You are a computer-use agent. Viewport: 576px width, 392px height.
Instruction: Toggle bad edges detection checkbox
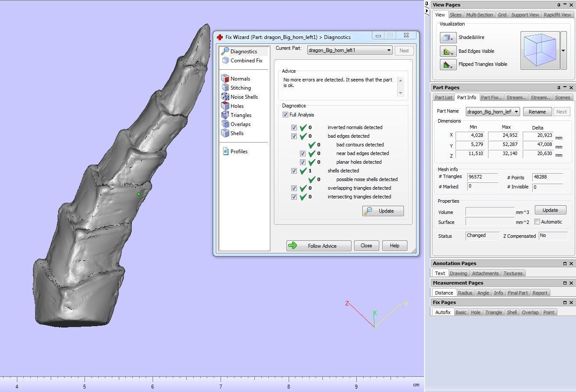pyautogui.click(x=294, y=136)
